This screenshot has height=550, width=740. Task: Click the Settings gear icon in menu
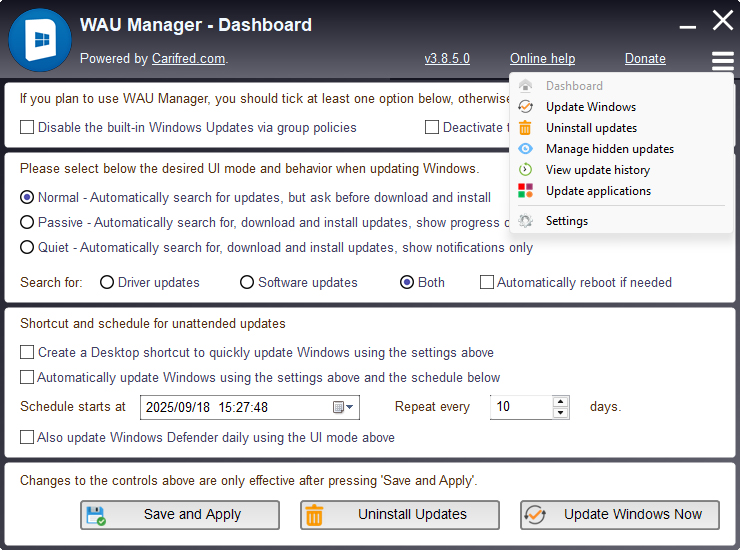point(525,221)
